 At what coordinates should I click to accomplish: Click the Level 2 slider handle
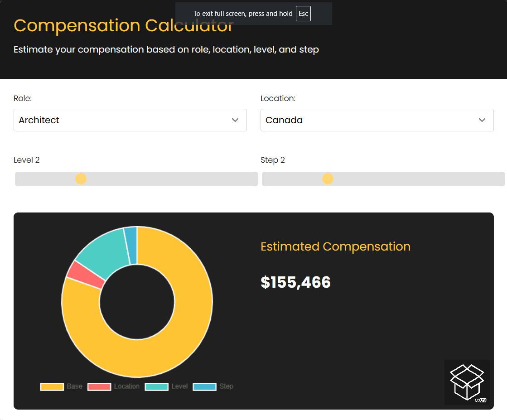tap(81, 179)
